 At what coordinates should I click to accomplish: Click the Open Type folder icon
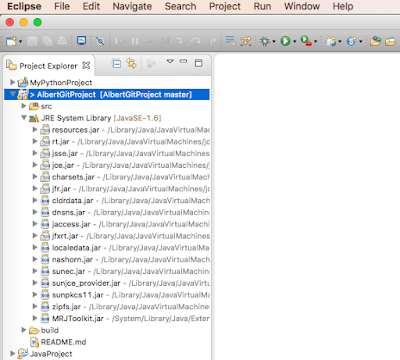[375, 41]
